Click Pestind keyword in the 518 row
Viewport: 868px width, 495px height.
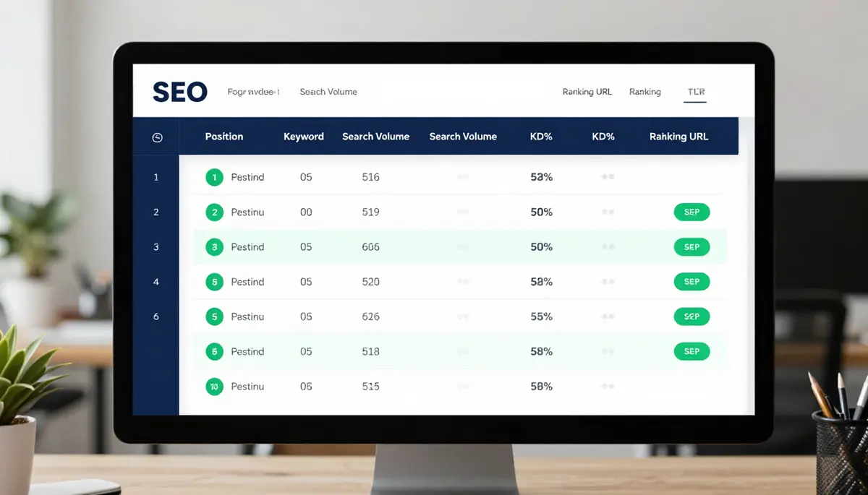point(247,351)
